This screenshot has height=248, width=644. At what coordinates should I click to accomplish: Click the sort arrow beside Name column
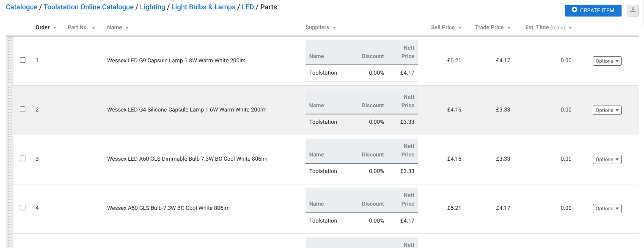click(x=127, y=28)
